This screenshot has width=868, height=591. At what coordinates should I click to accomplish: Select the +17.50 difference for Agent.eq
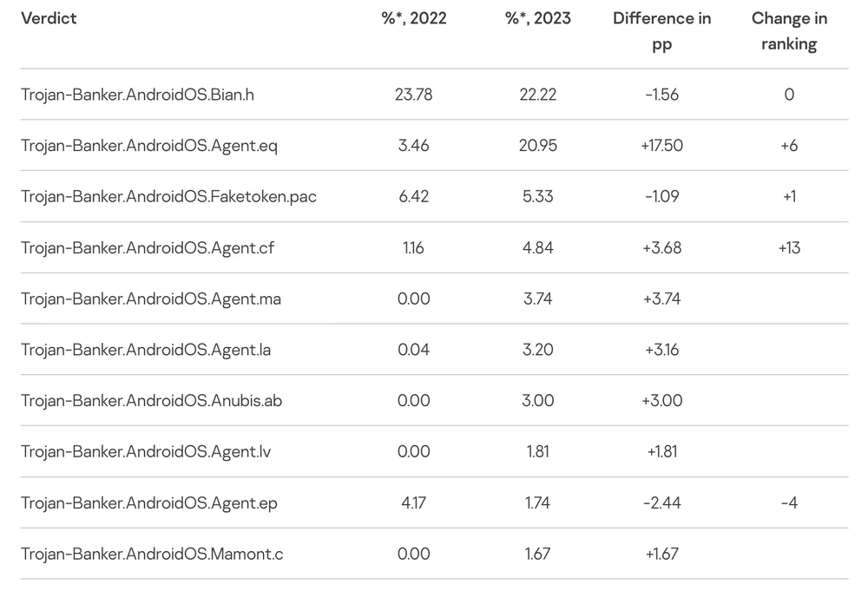click(x=662, y=146)
